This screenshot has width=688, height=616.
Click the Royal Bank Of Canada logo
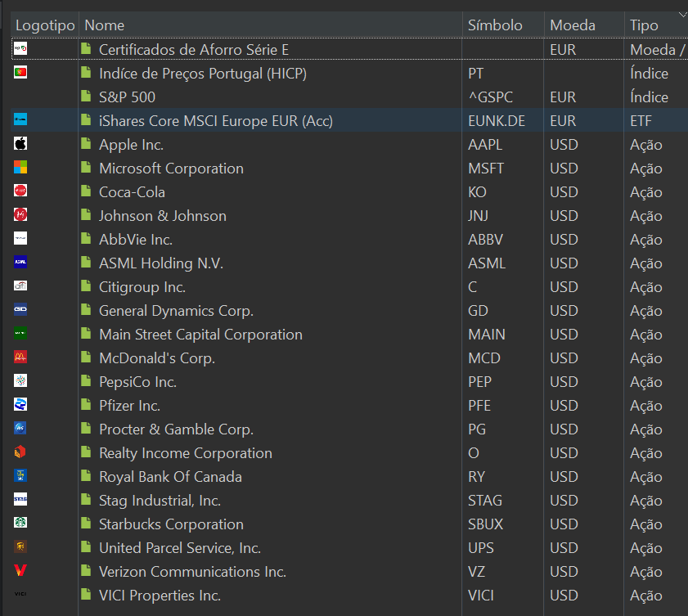[20, 475]
